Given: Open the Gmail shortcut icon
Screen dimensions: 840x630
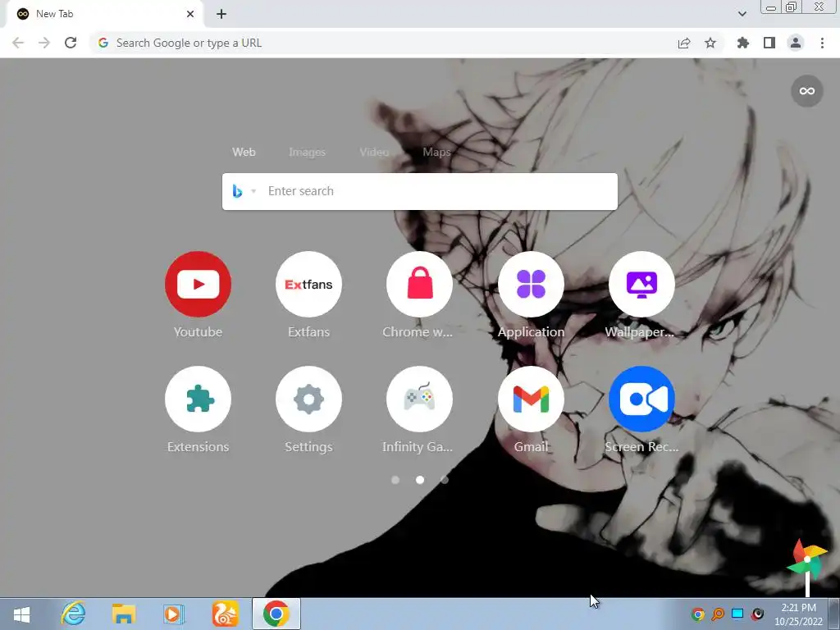Looking at the screenshot, I should pyautogui.click(x=531, y=399).
